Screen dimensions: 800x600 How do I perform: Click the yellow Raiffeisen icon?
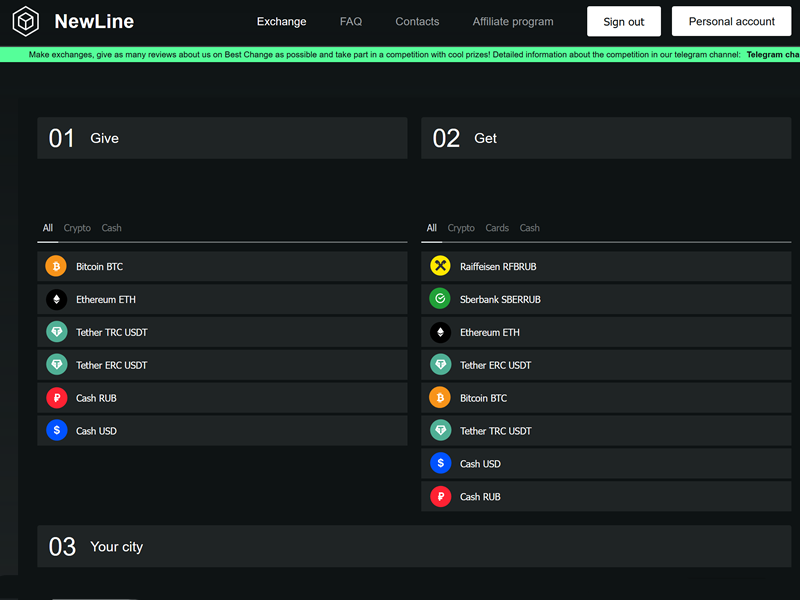coord(440,266)
